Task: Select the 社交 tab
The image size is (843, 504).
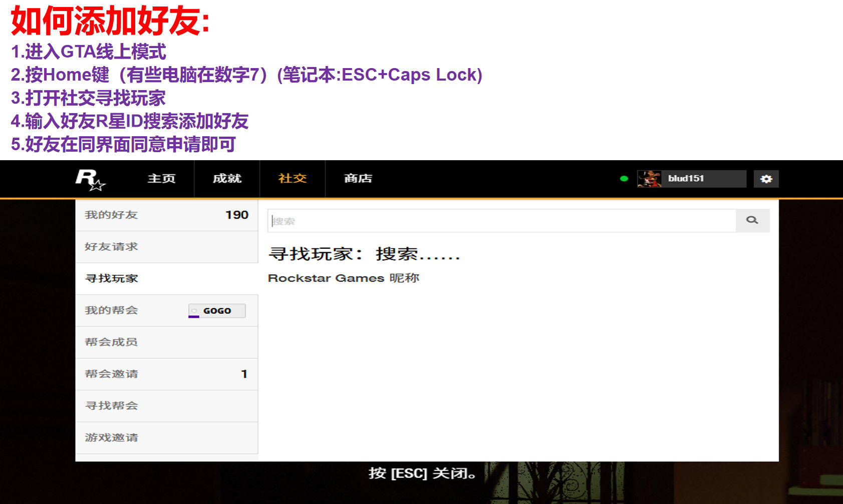Action: [x=293, y=179]
